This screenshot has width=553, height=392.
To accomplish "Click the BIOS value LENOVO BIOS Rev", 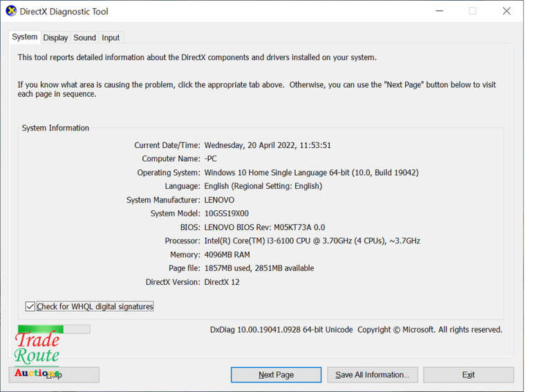I will point(265,227).
